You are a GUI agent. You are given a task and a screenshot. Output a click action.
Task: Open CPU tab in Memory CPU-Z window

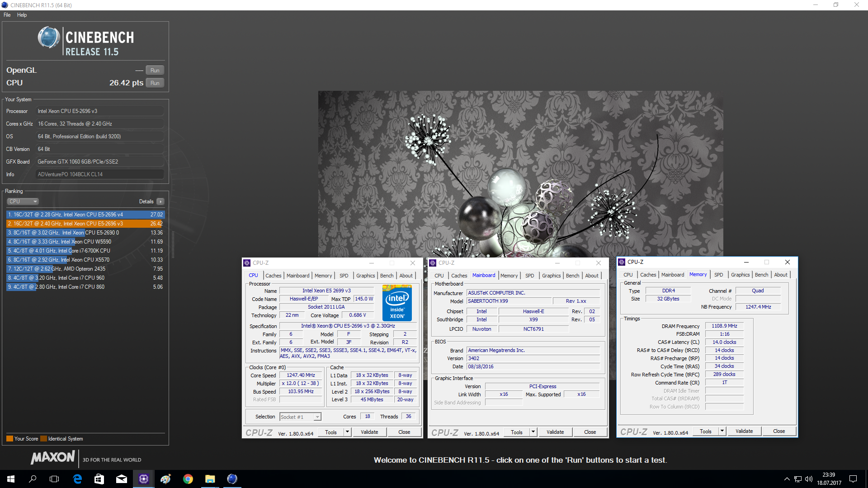628,275
